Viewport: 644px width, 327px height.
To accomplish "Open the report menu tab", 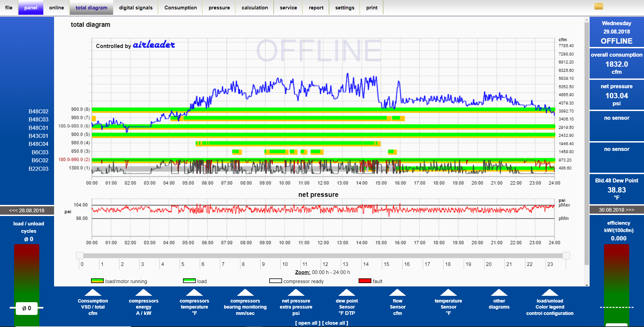I will click(316, 8).
